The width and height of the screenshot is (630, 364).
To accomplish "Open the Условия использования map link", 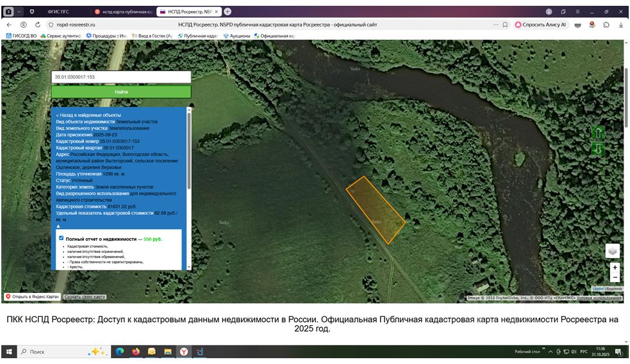I will coord(599,298).
